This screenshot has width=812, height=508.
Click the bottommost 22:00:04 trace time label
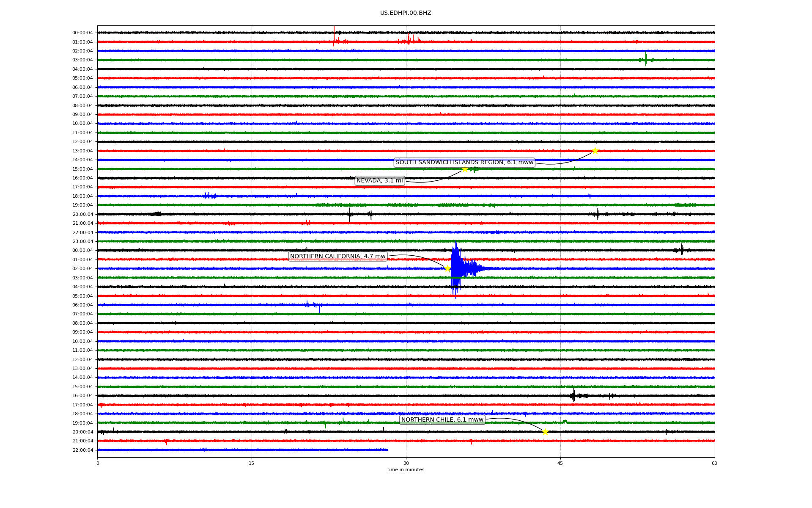pyautogui.click(x=82, y=450)
